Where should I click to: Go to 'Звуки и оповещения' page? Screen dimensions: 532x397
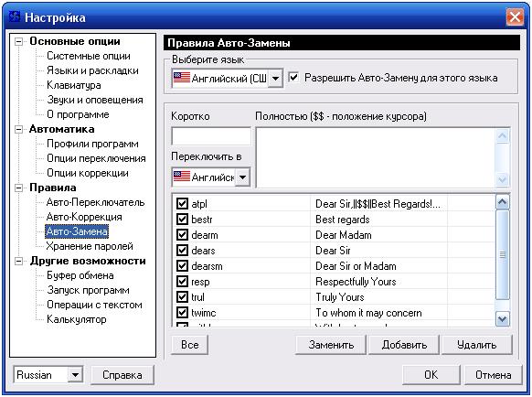click(95, 100)
